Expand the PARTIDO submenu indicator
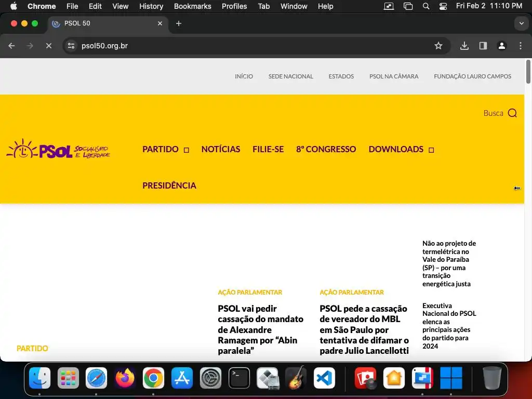This screenshot has height=399, width=532. 187,150
